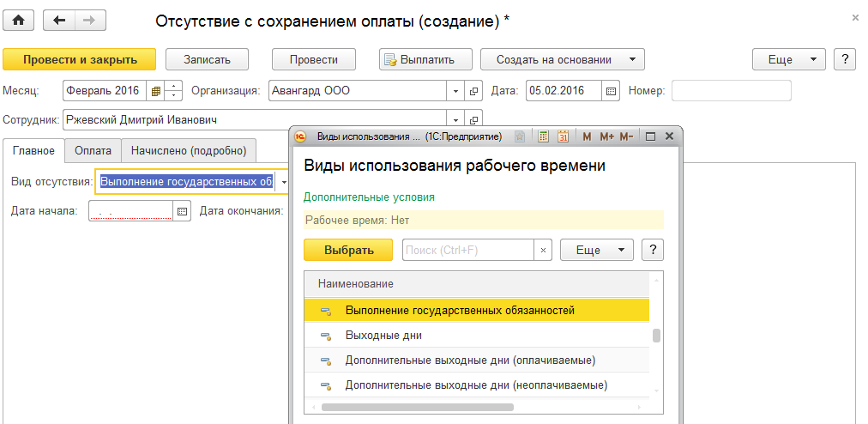The width and height of the screenshot is (868, 424).
Task: Expand the Сотрудник dropdown list
Action: pos(455,120)
